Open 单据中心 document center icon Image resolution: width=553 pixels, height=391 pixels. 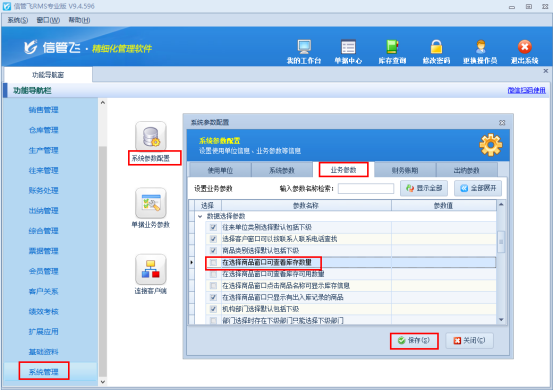click(x=348, y=47)
